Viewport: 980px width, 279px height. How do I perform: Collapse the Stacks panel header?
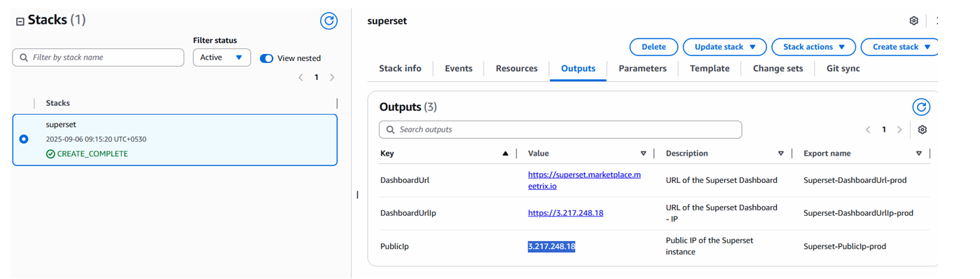pos(20,22)
